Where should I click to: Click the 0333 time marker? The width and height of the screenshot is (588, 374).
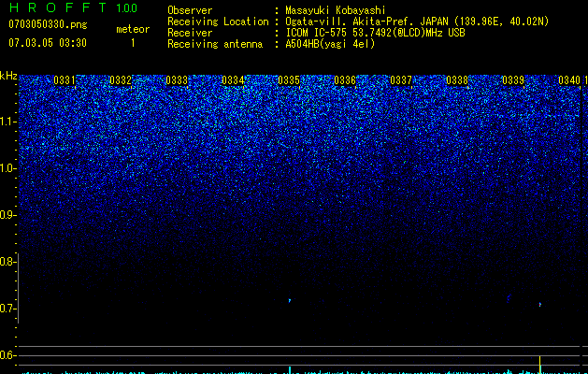pyautogui.click(x=177, y=80)
